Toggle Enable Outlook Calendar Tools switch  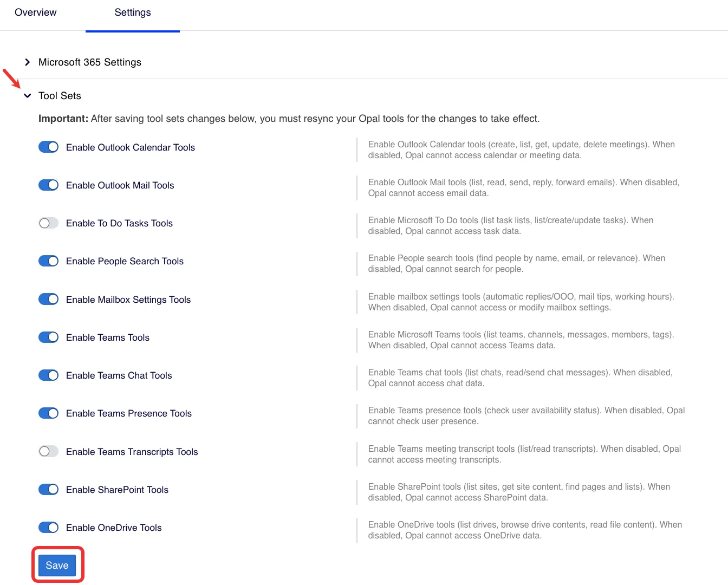click(49, 147)
